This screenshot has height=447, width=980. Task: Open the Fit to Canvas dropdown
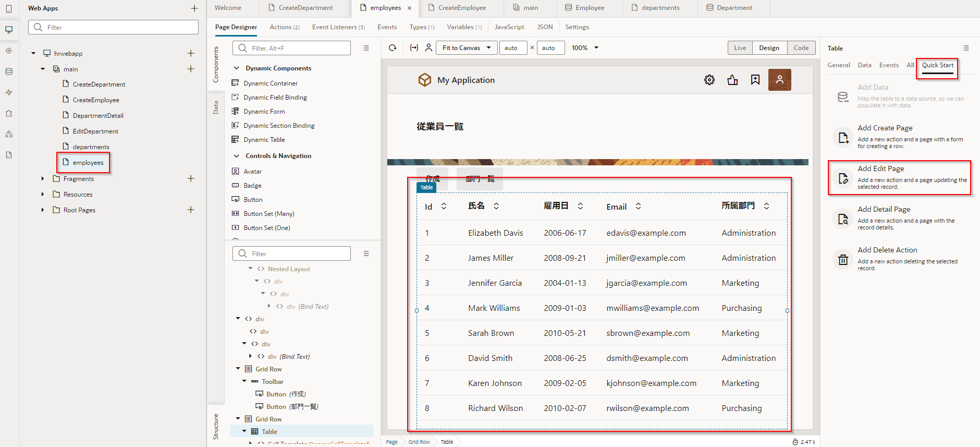(x=467, y=48)
